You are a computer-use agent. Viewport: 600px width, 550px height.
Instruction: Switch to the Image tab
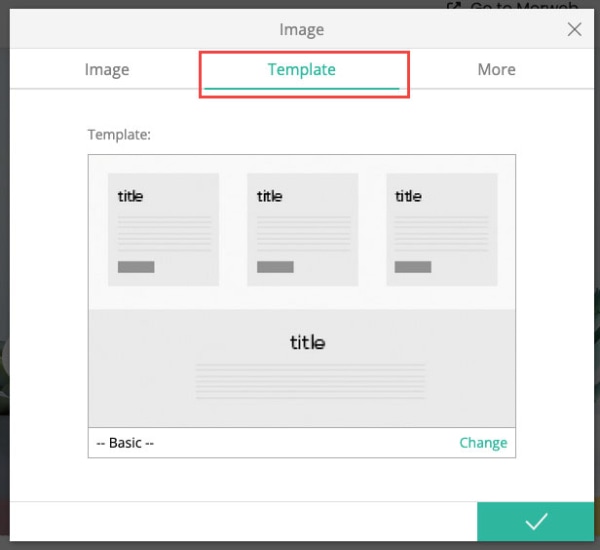(107, 69)
